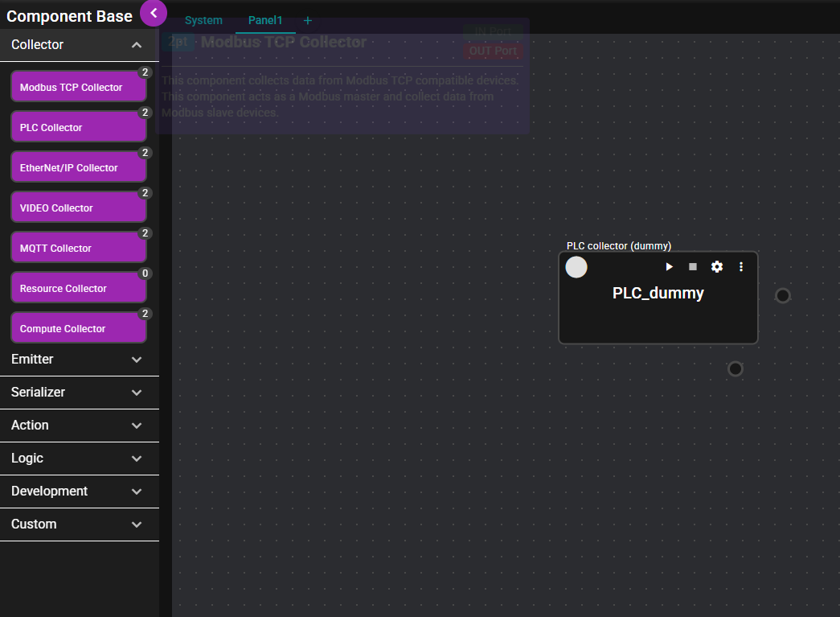Image resolution: width=840 pixels, height=617 pixels.
Task: Switch to the System tab
Action: tap(203, 21)
